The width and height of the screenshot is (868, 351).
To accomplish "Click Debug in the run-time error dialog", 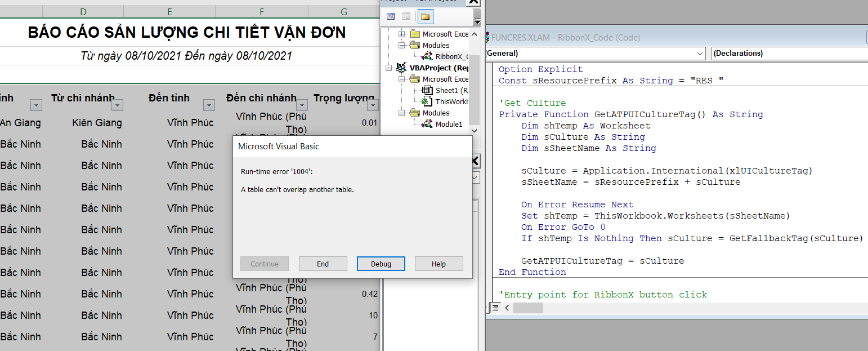I will pyautogui.click(x=381, y=264).
